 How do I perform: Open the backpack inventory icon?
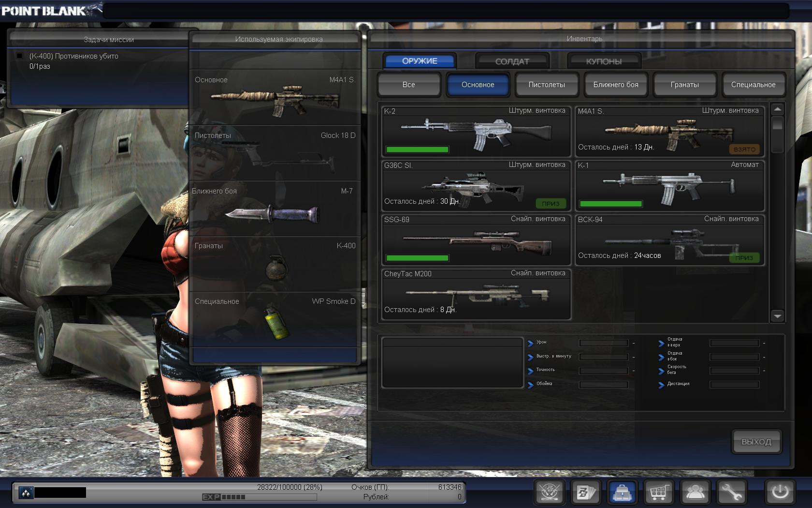(623, 493)
